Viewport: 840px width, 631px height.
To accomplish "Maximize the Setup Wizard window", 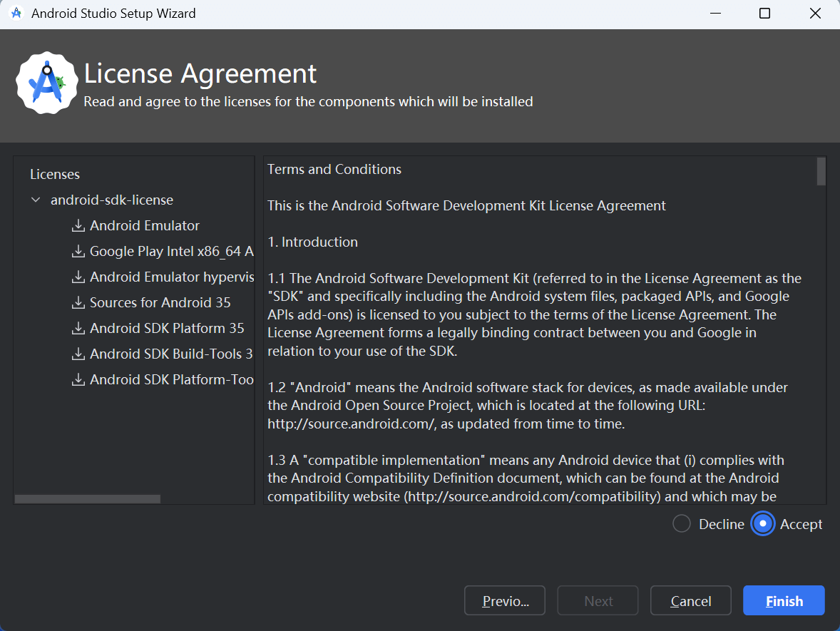I will click(765, 14).
